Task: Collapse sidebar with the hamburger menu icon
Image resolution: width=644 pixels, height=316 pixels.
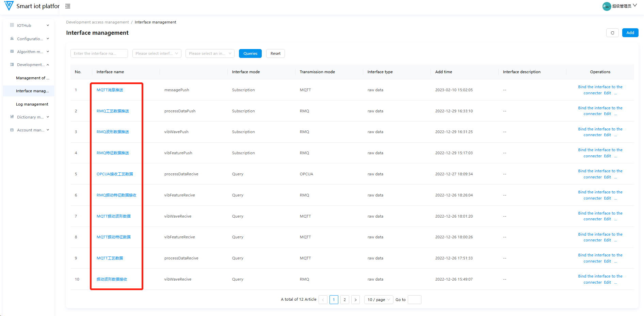Action: click(x=68, y=6)
